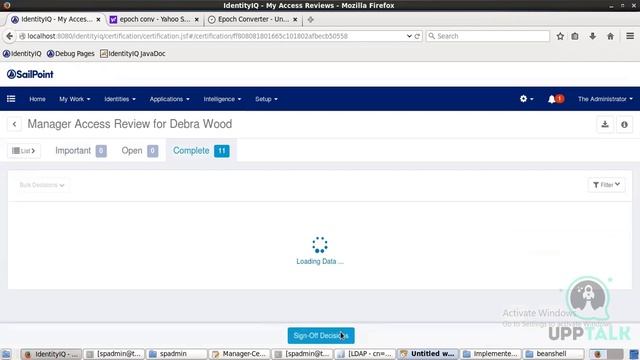
Task: Close the epoch conv Yahoo tab
Action: coord(197,19)
